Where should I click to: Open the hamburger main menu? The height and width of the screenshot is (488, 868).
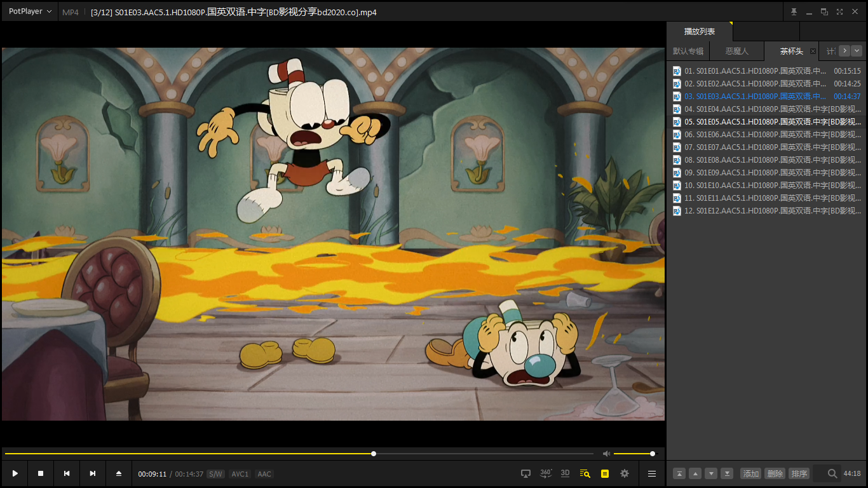(x=652, y=473)
